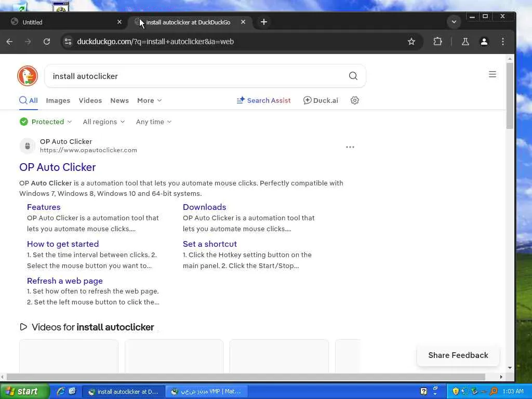The width and height of the screenshot is (532, 399).
Task: Open the Downloads sitelink
Action: point(204,207)
